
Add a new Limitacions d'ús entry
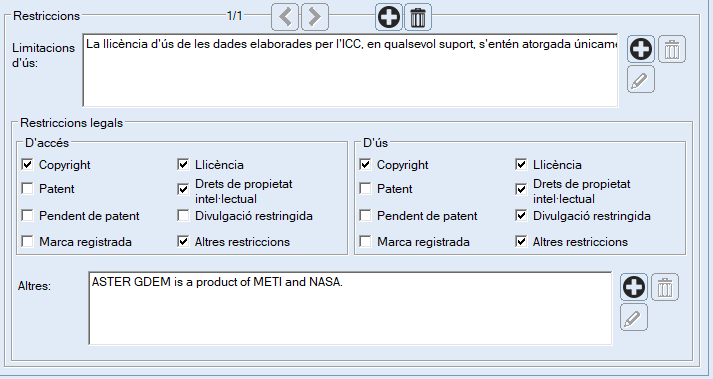tap(641, 49)
